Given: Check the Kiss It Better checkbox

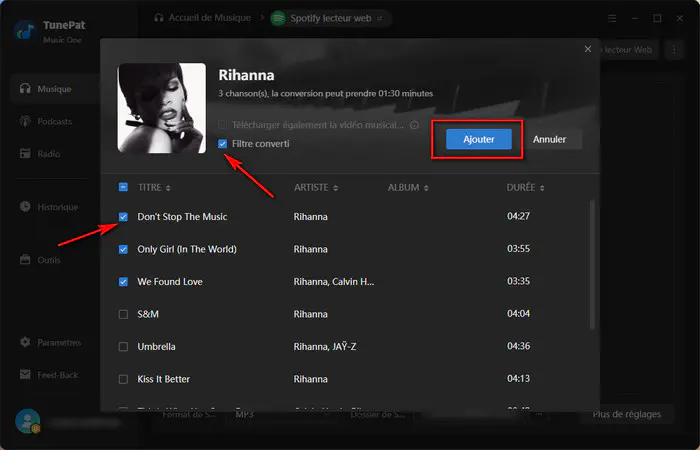Looking at the screenshot, I should tap(123, 379).
